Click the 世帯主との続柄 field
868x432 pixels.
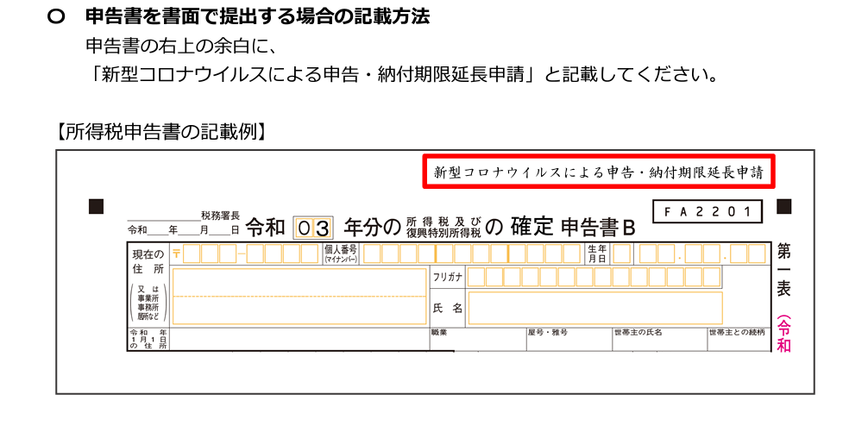coord(738,342)
